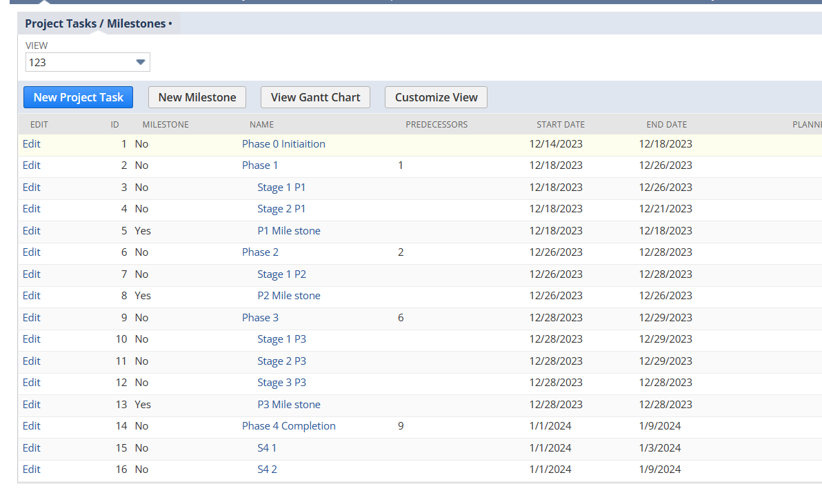The image size is (822, 504).
Task: Click the Predecessors column header
Action: point(436,125)
